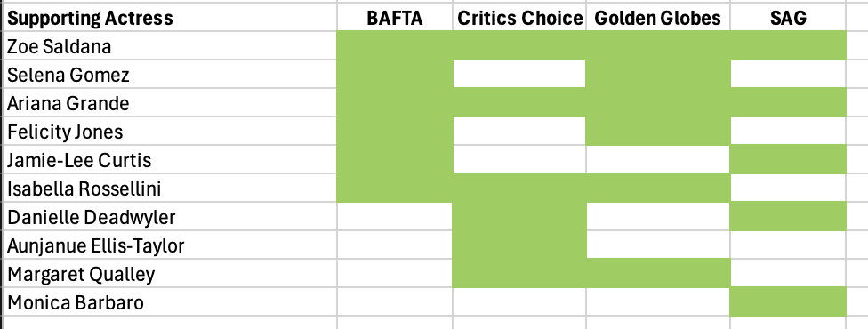Click the Monica Barbaro name cell
This screenshot has width=868, height=329.
(x=170, y=301)
